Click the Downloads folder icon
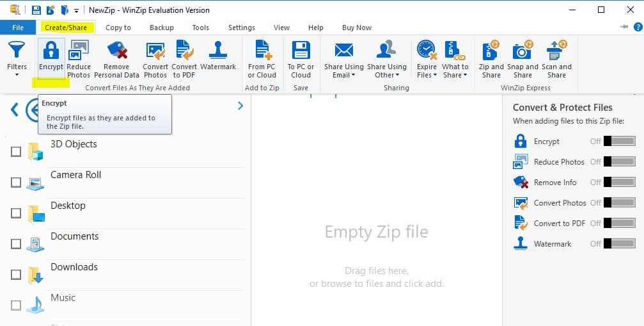Image resolution: width=644 pixels, height=326 pixels. [x=35, y=275]
